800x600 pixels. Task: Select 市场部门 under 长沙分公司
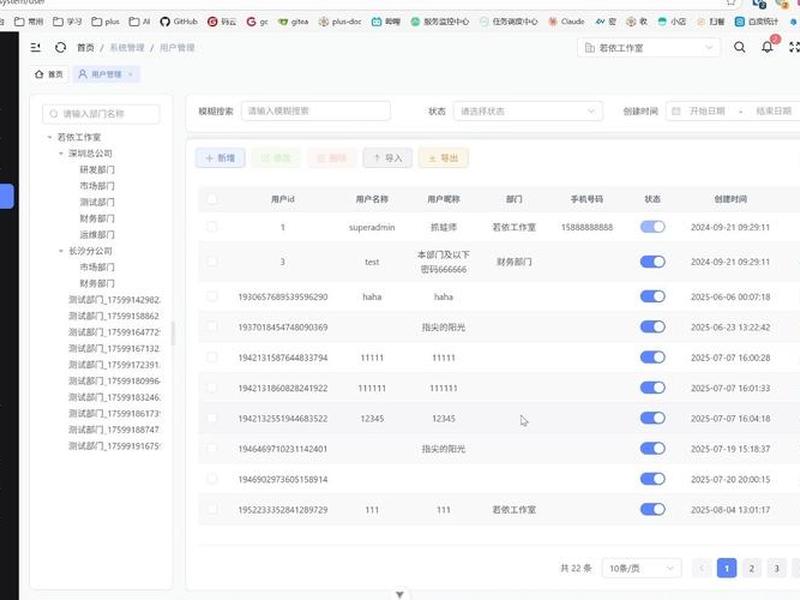(97, 267)
